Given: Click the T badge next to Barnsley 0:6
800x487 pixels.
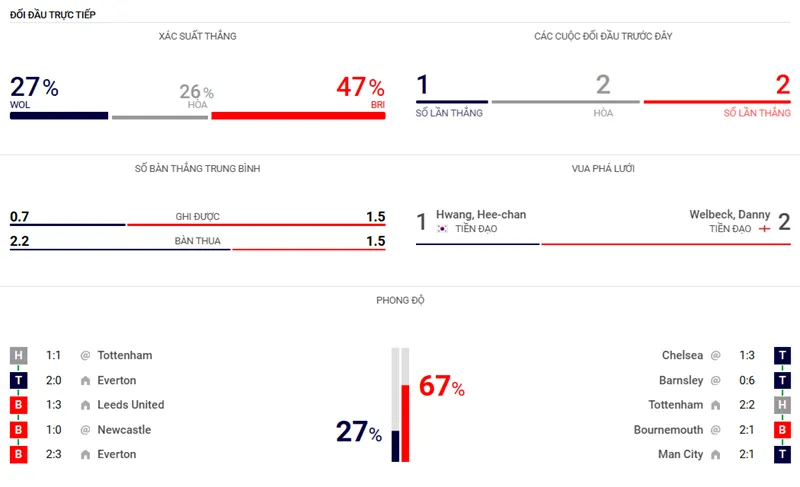Looking at the screenshot, I should click(x=783, y=380).
